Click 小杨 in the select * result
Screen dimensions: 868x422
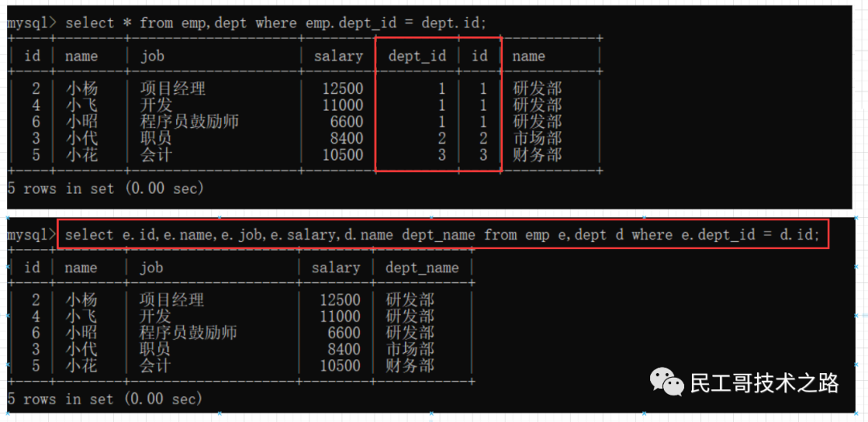pos(81,88)
